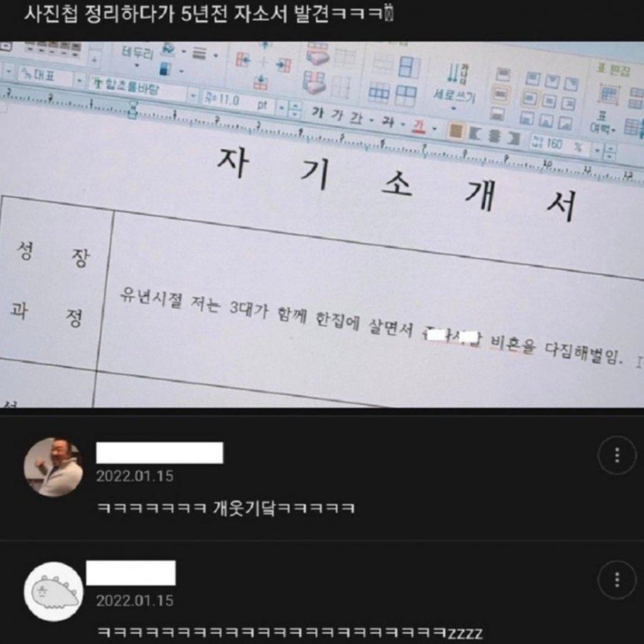Toggle underline 가 formatting
644x644 pixels.
pos(356,118)
